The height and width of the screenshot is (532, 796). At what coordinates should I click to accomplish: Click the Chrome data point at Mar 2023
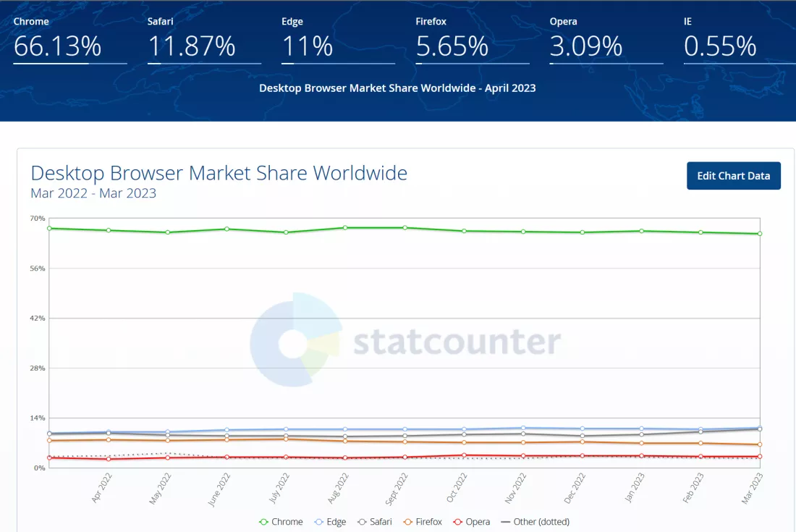coord(760,234)
